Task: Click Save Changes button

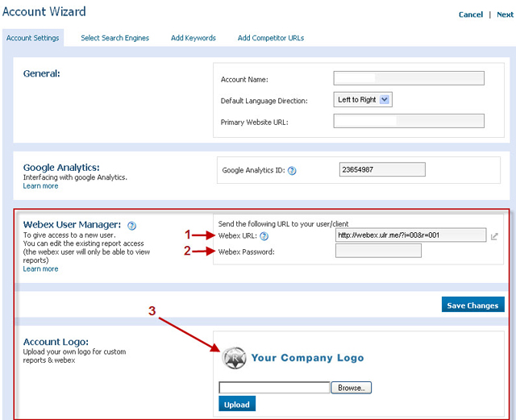Action: pyautogui.click(x=472, y=305)
